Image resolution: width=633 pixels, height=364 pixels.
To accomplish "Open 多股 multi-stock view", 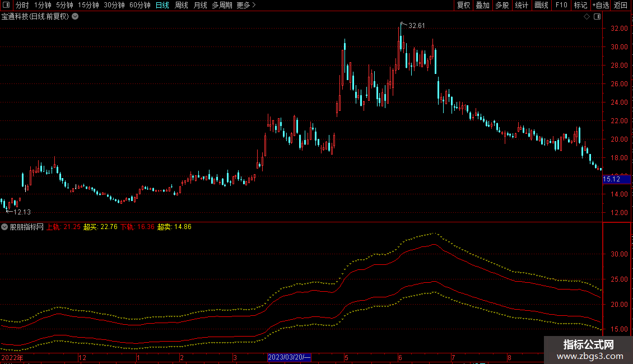I will coord(502,5).
